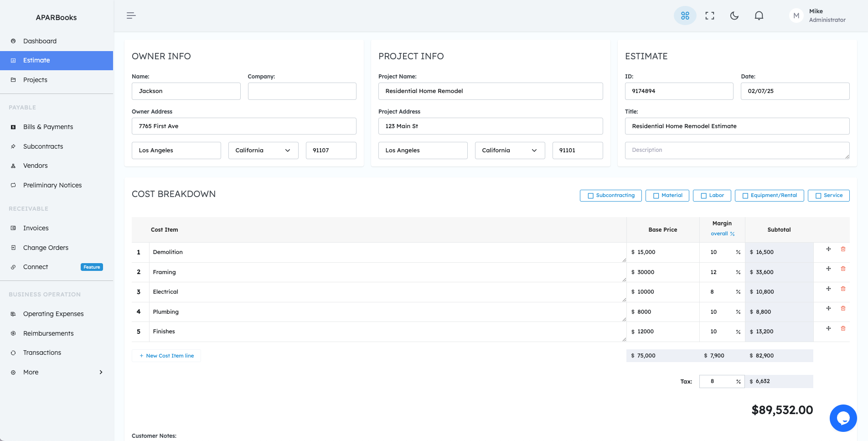Click the Electrical base price 10000 field
This screenshot has height=441, width=868.
tap(663, 292)
